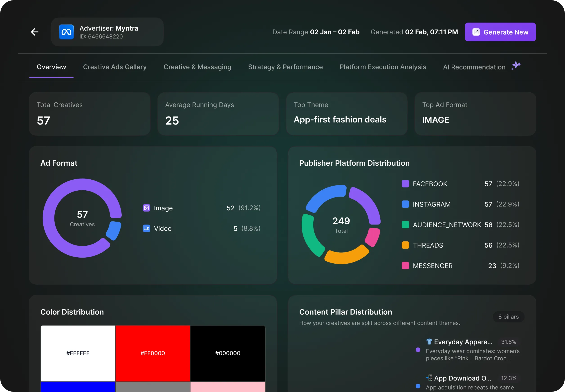The height and width of the screenshot is (392, 565).
Task: Click the Video format icon in legend
Action: (x=146, y=228)
